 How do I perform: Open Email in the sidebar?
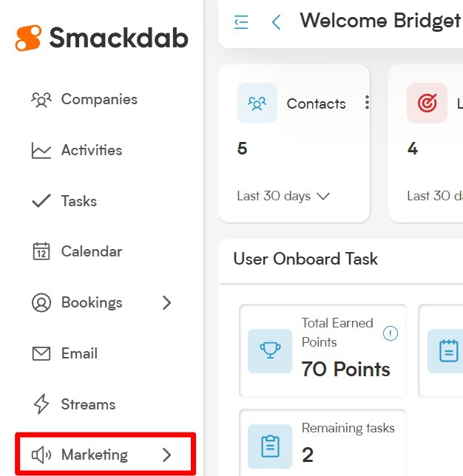(x=64, y=353)
